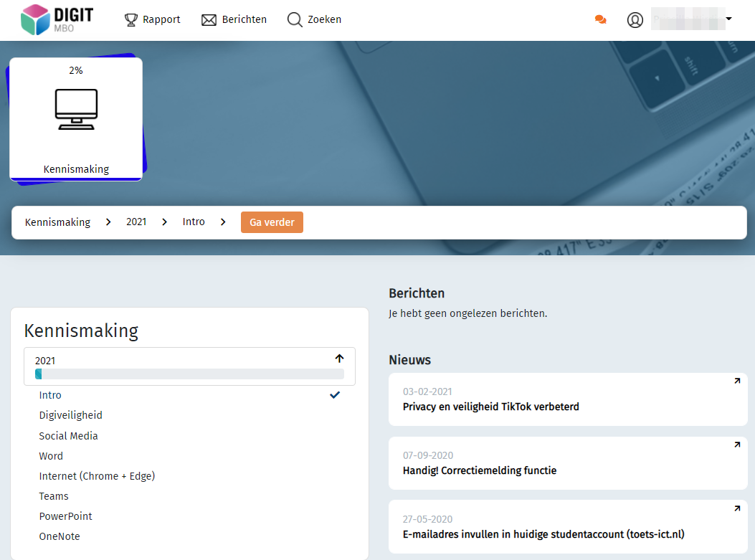This screenshot has height=560, width=755.
Task: Click the chevron after Kennismaking in breadcrumb
Action: (x=108, y=222)
